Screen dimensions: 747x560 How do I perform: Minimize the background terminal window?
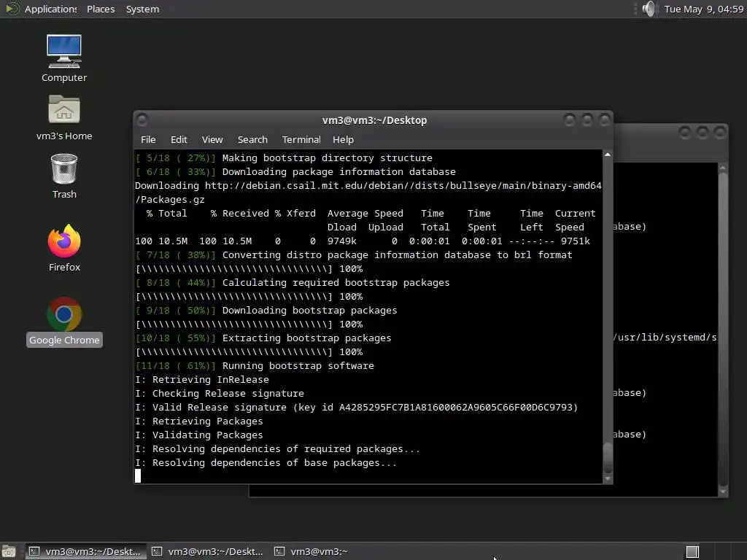pyautogui.click(x=684, y=133)
